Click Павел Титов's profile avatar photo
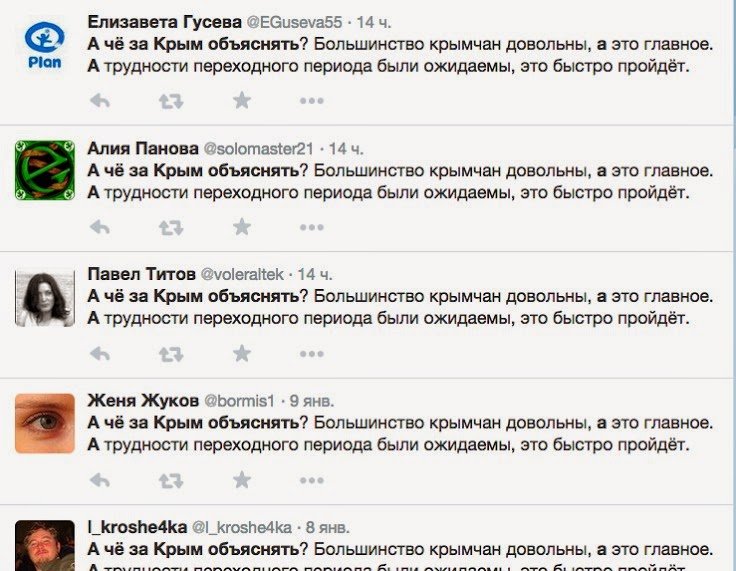The height and width of the screenshot is (571, 736). pos(45,297)
